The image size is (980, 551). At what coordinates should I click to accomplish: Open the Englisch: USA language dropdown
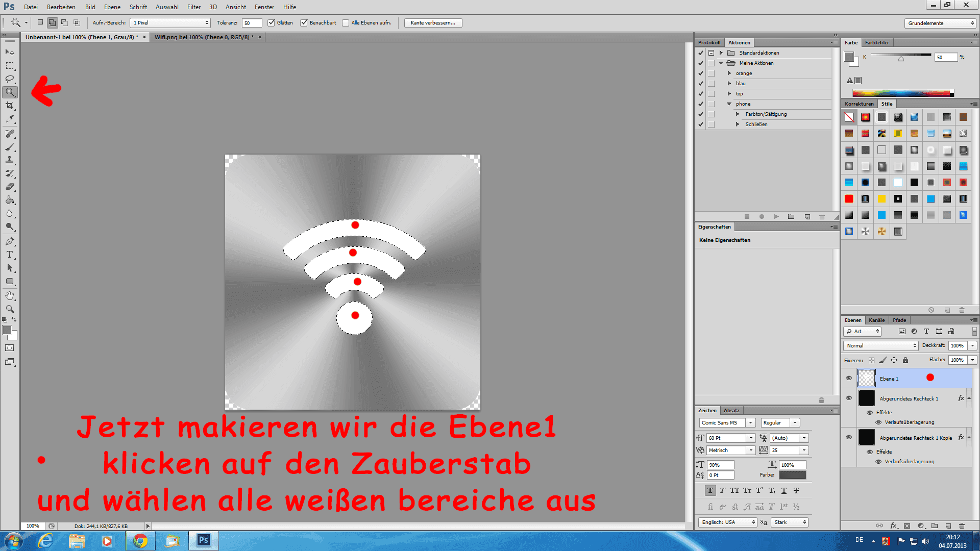click(727, 522)
